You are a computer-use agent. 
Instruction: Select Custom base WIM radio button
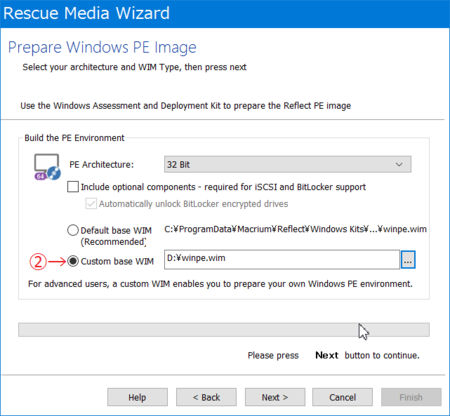coord(73,261)
